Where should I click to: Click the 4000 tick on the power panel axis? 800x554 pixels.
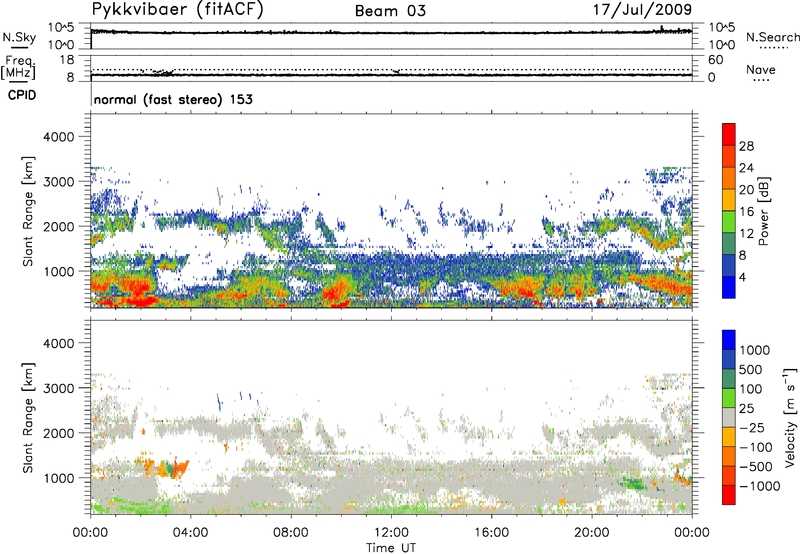pyautogui.click(x=58, y=137)
